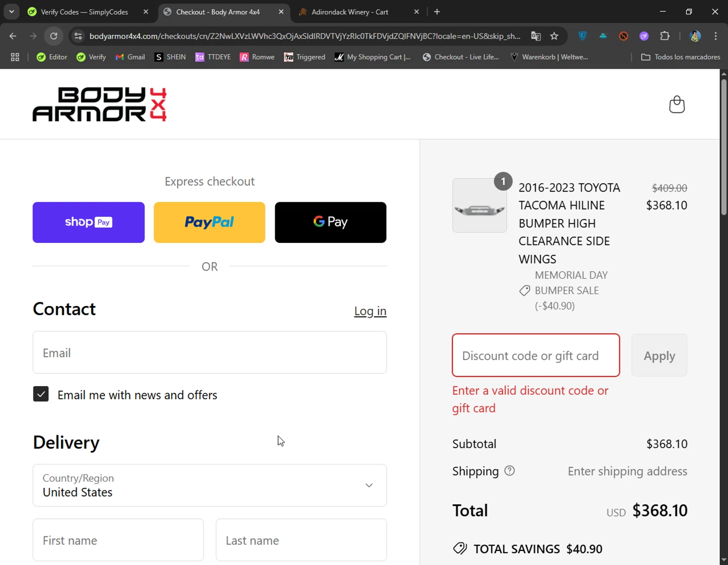Open the apps grid in bookmarks bar
This screenshot has height=565, width=728.
[15, 57]
